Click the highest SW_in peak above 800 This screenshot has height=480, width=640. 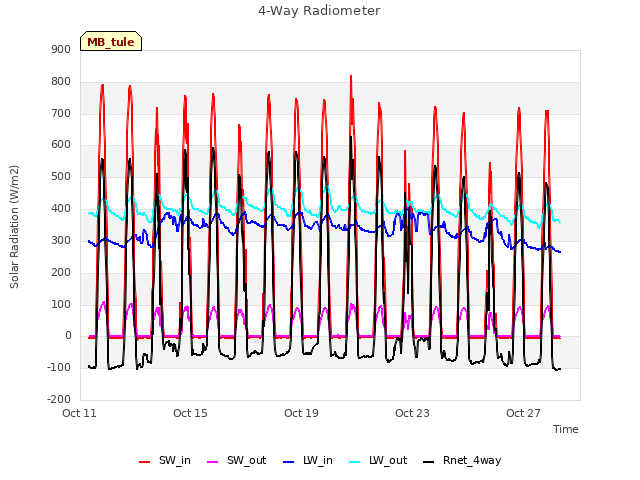(351, 76)
